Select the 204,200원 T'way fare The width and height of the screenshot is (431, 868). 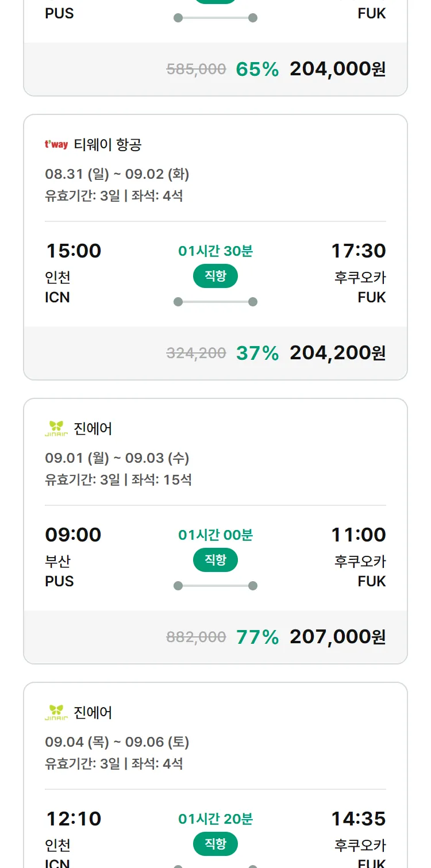click(337, 353)
